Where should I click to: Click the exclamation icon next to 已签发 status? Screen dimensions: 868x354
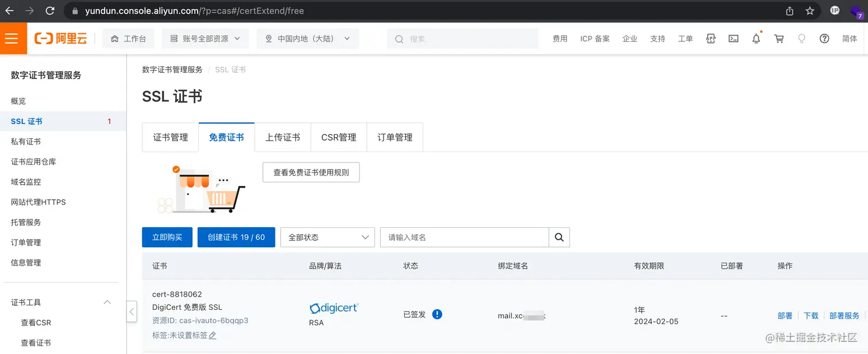click(437, 314)
